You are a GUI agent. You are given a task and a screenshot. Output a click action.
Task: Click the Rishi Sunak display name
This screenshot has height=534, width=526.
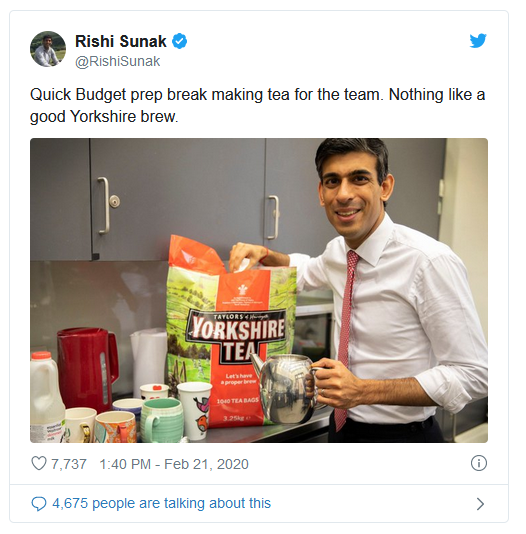click(121, 41)
